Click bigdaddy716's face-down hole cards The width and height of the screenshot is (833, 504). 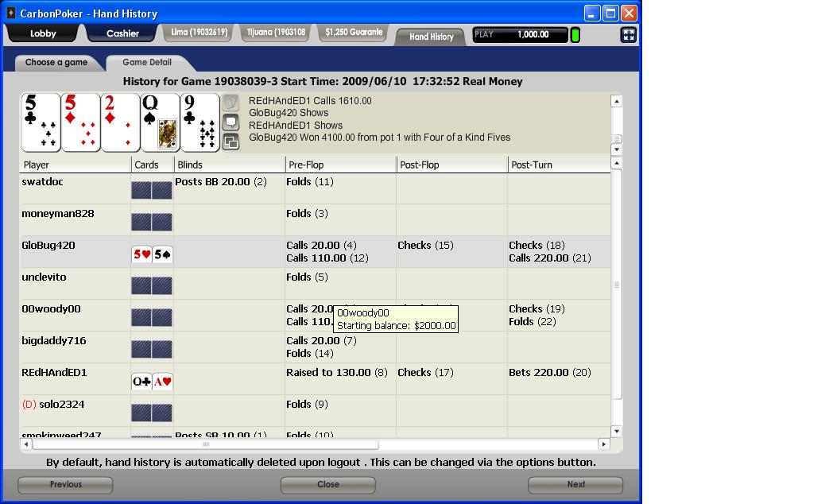[x=152, y=350]
